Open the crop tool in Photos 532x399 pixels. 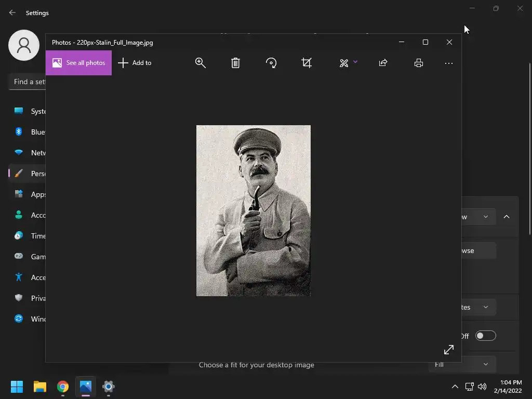(x=307, y=63)
